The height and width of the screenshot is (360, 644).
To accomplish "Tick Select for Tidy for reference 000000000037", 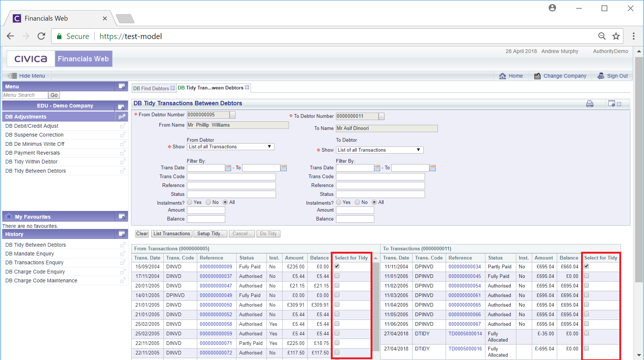I will (x=337, y=276).
